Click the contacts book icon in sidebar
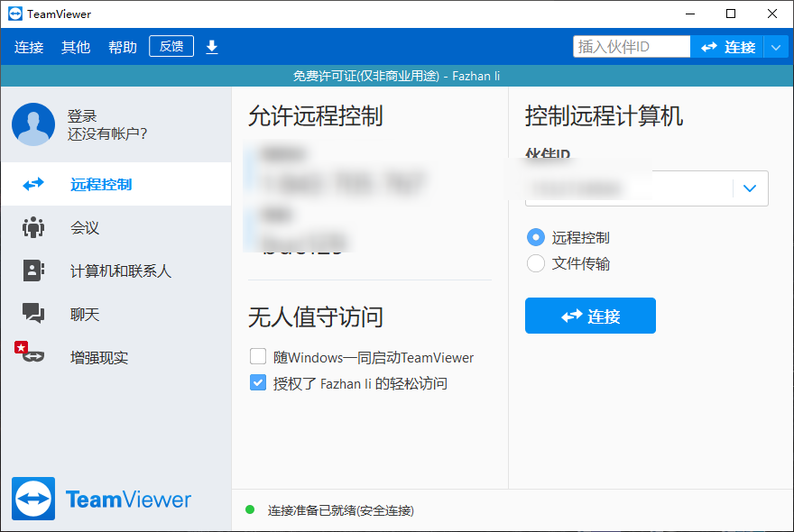Image resolution: width=794 pixels, height=532 pixels. coord(33,271)
